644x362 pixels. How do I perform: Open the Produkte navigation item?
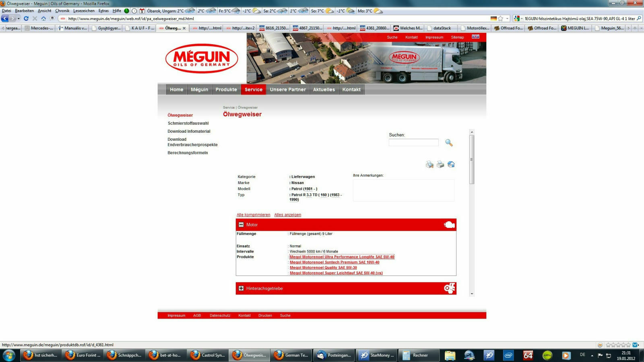coord(226,90)
